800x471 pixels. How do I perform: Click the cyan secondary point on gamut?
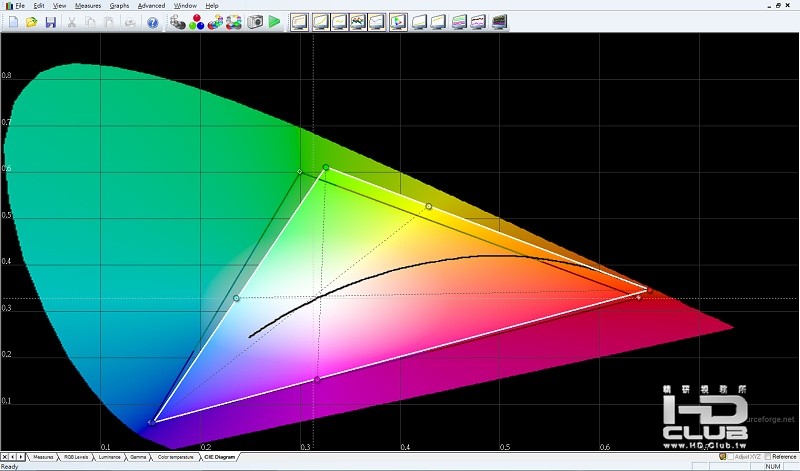[x=236, y=298]
